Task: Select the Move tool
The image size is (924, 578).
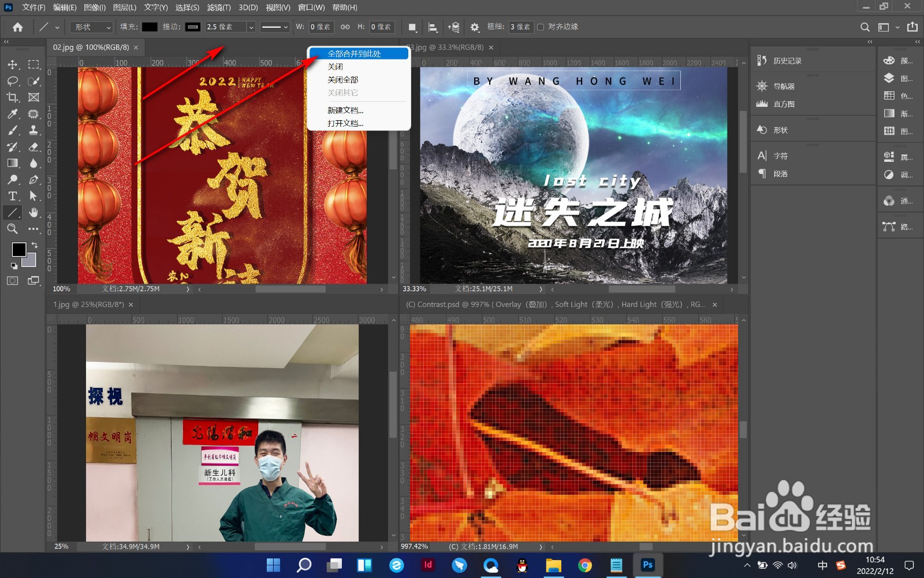Action: 13,65
